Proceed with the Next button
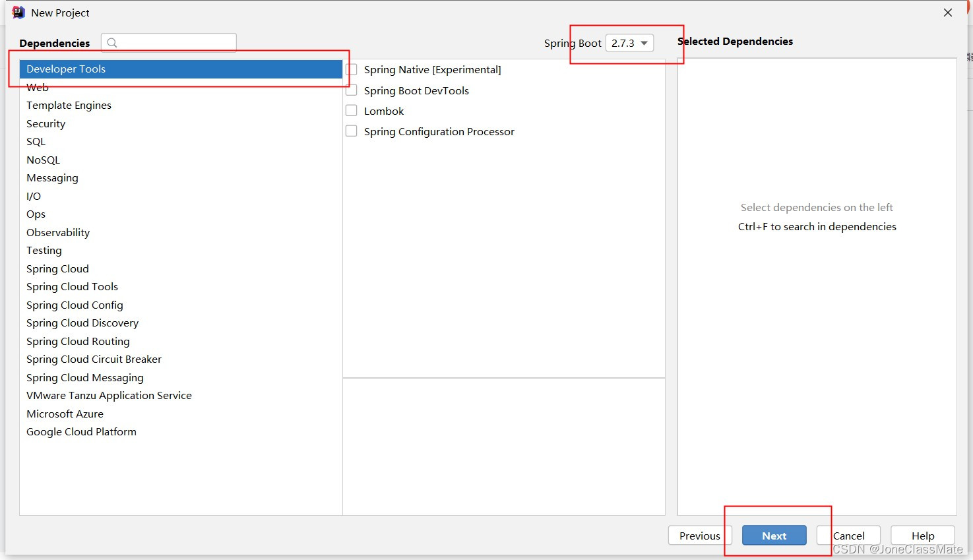 click(x=774, y=536)
